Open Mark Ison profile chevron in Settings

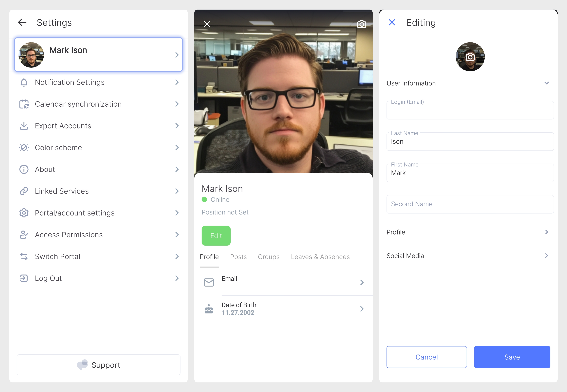[177, 55]
